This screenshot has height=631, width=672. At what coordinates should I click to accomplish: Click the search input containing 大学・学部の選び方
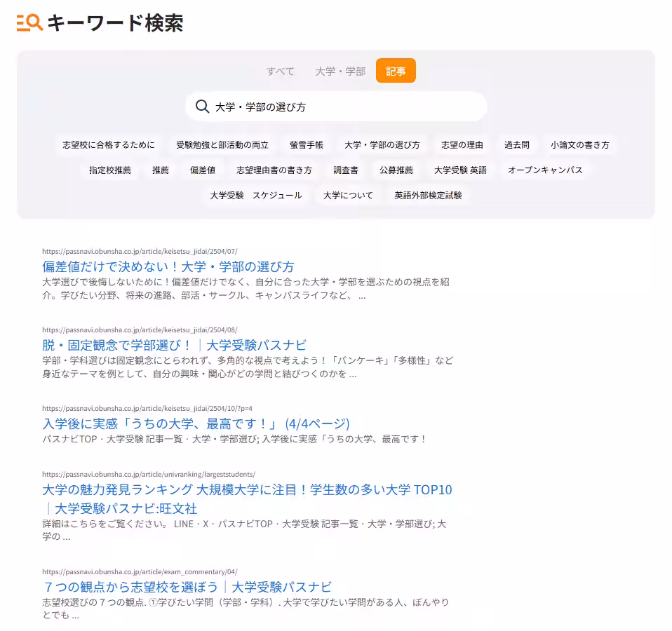pos(337,106)
